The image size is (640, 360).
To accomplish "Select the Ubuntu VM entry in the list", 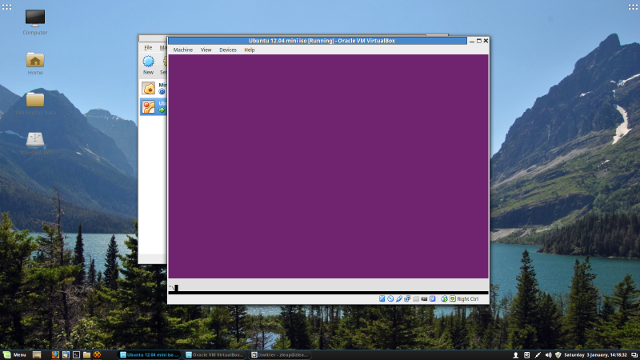I will coord(154,107).
